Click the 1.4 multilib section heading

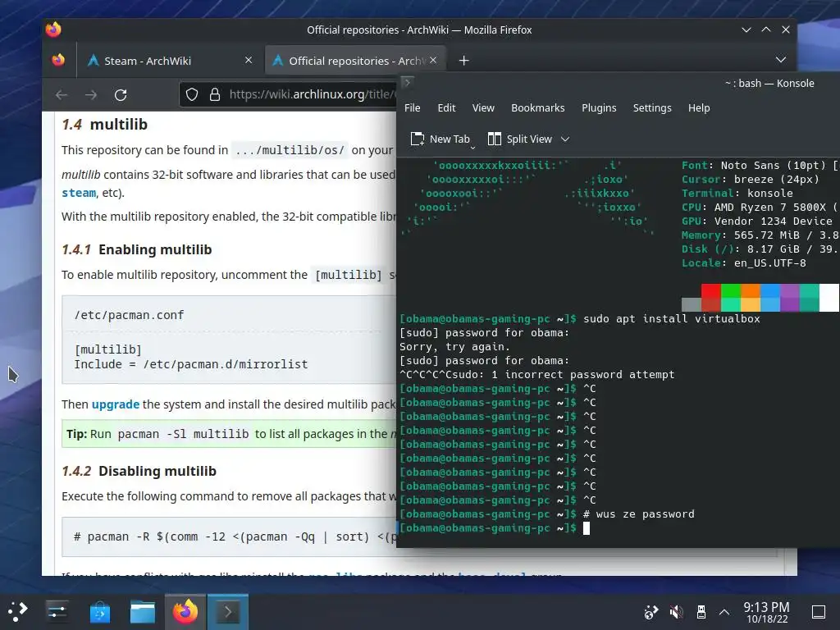104,125
